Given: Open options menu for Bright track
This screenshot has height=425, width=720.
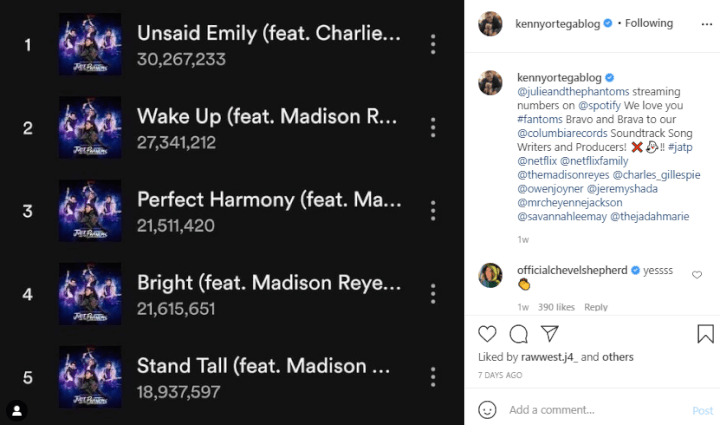Looking at the screenshot, I should [x=433, y=294].
